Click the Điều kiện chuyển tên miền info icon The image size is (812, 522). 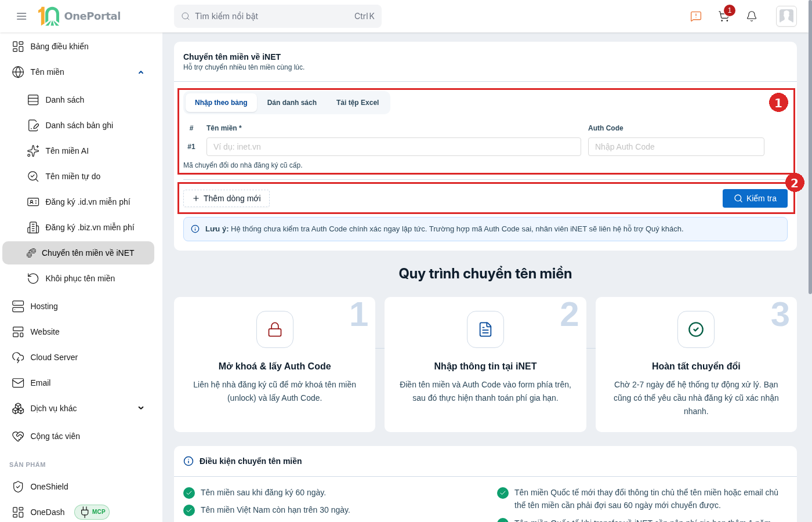188,461
